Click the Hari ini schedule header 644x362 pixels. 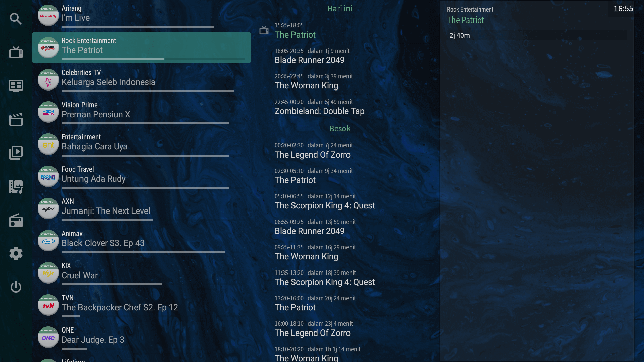coord(340,9)
